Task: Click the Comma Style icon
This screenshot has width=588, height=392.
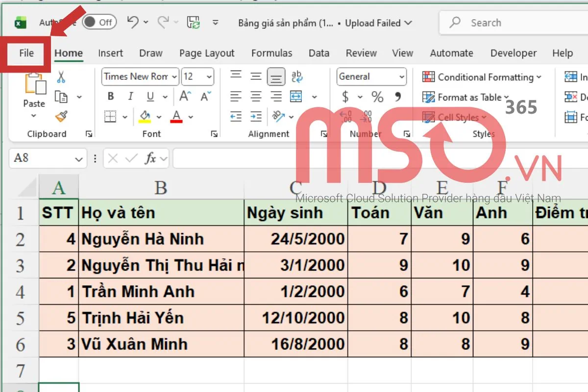Action: coord(398,97)
